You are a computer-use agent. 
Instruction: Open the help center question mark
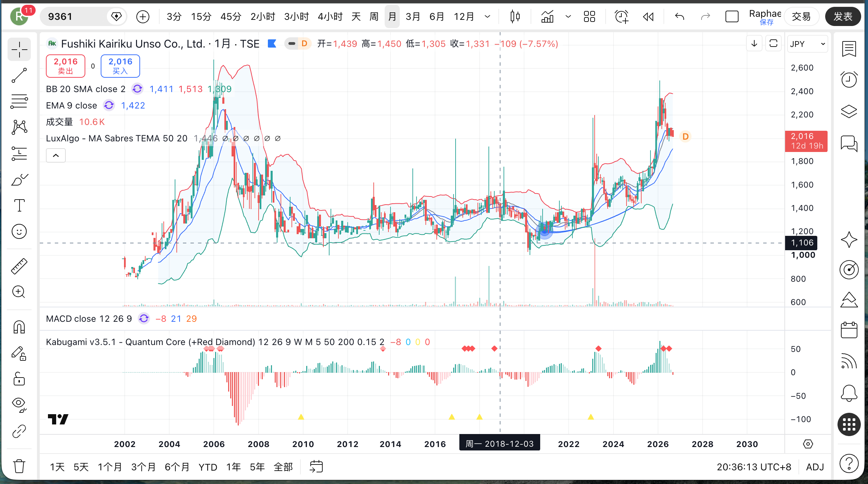tap(849, 463)
